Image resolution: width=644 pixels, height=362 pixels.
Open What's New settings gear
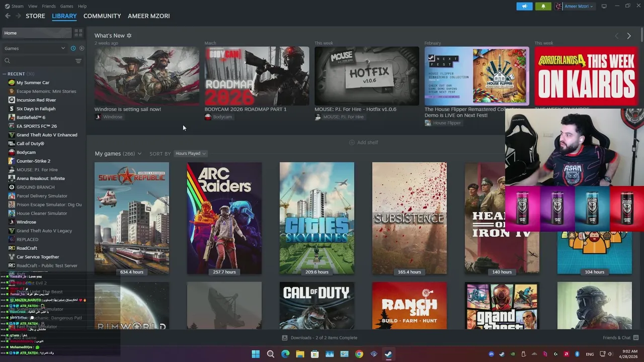(x=129, y=36)
